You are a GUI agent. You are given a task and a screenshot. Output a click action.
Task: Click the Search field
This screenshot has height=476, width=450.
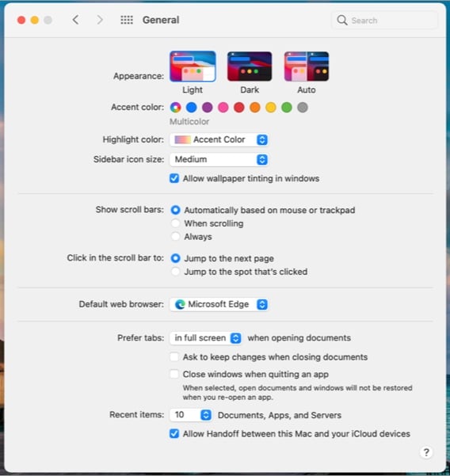[x=385, y=21]
